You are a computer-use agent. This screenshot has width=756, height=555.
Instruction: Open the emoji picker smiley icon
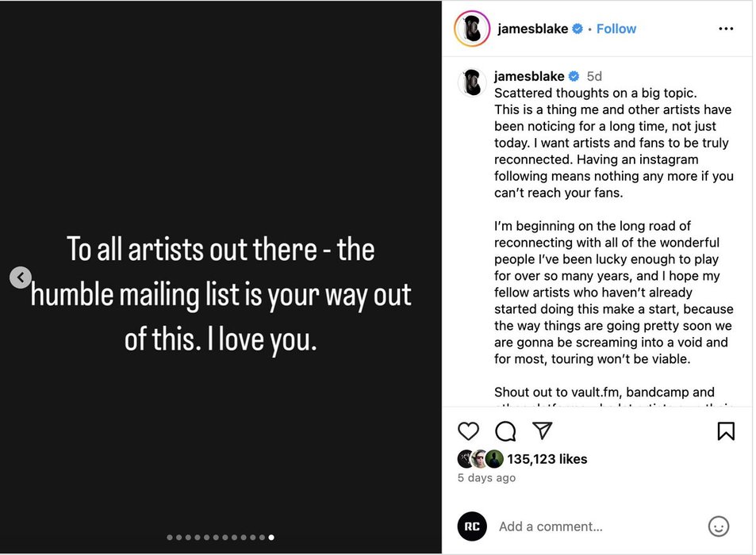tap(719, 526)
